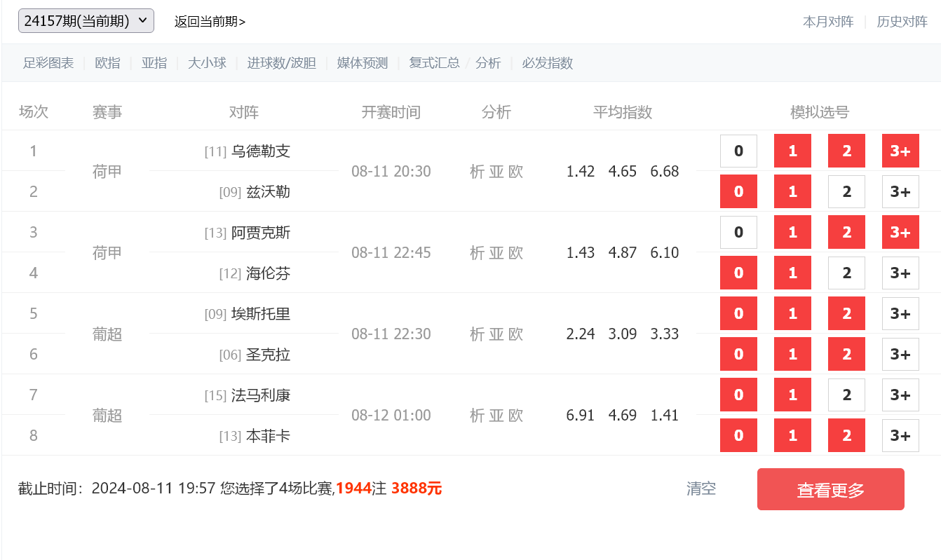Toggle 1 goal for 阿贾克斯
The height and width of the screenshot is (560, 941).
pyautogui.click(x=792, y=233)
